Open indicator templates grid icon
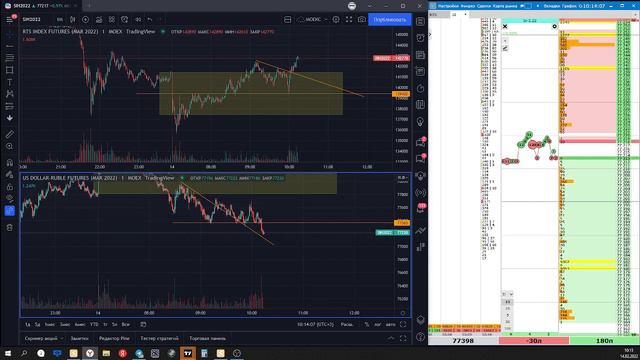This screenshot has height=360, width=640. click(112, 19)
